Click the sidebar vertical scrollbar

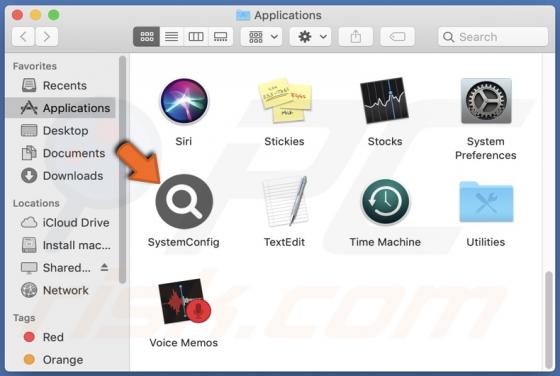point(122,170)
